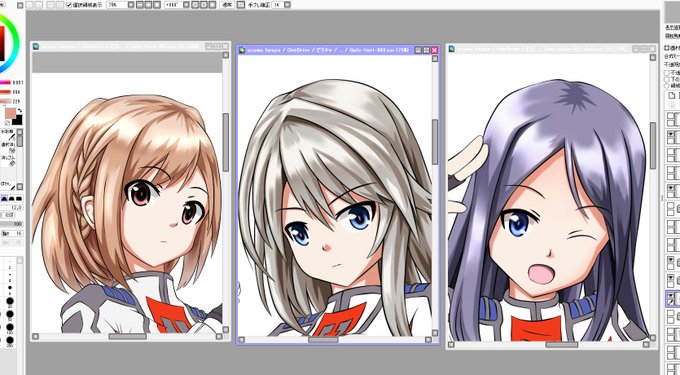Click vertical scrollbar thumb of left canvas window
The height and width of the screenshot is (375, 680).
(x=226, y=142)
